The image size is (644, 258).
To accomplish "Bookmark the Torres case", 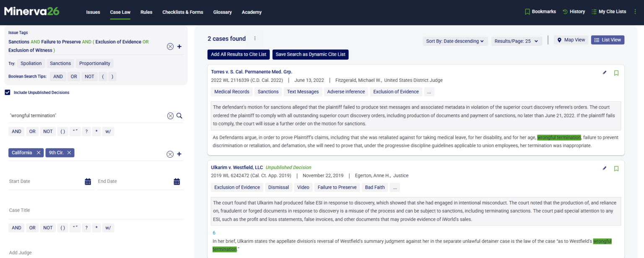I will 616,73.
